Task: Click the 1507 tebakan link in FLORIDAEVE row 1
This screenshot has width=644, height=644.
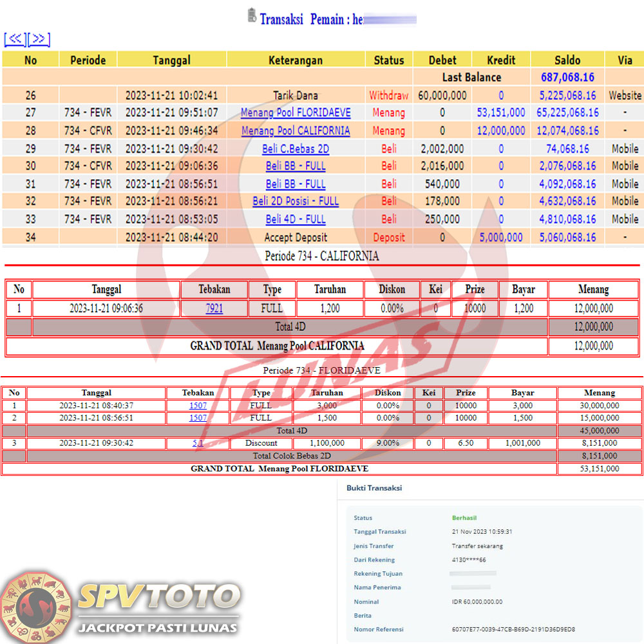Action: (x=198, y=406)
